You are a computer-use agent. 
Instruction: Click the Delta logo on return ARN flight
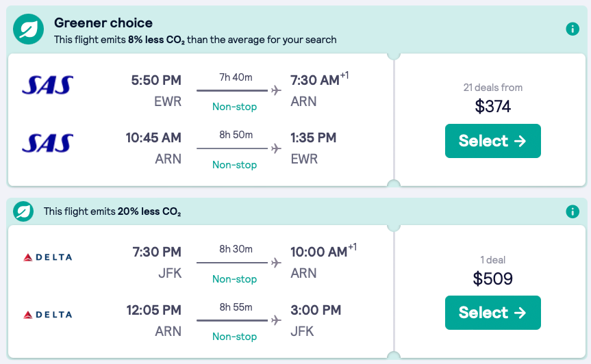(x=47, y=315)
